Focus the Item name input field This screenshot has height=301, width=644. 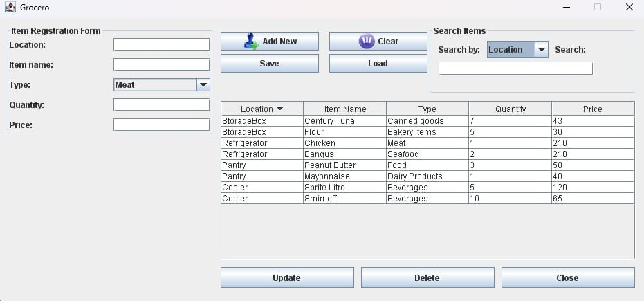pos(161,64)
